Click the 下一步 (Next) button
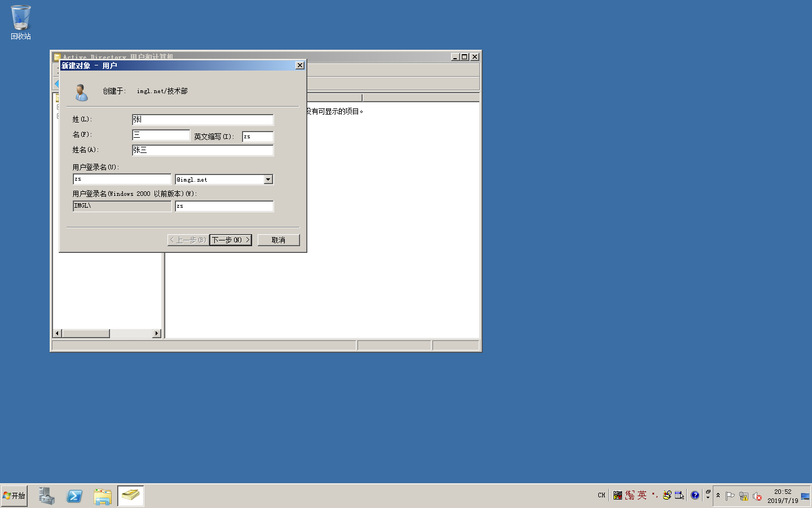Screen dimensions: 812x508 click(230, 240)
